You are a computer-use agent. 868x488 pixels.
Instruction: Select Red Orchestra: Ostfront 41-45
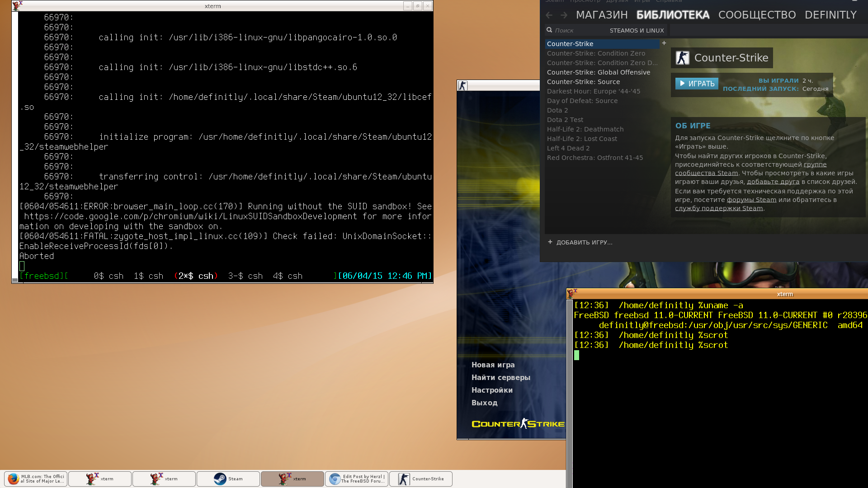(x=602, y=158)
